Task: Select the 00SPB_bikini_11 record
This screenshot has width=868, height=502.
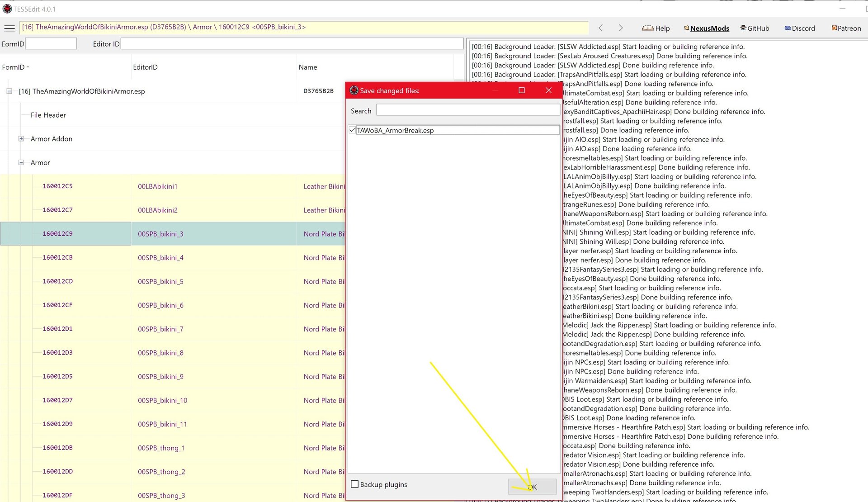Action: click(162, 424)
